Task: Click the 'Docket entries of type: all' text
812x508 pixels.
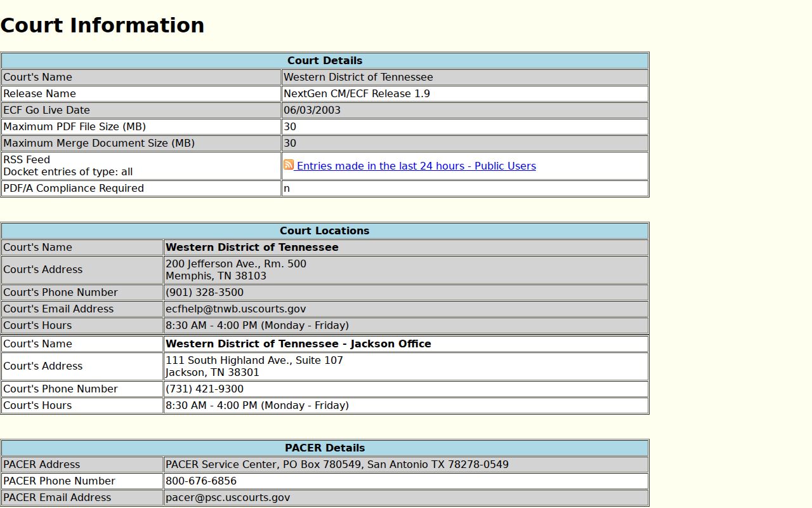Action: click(68, 171)
